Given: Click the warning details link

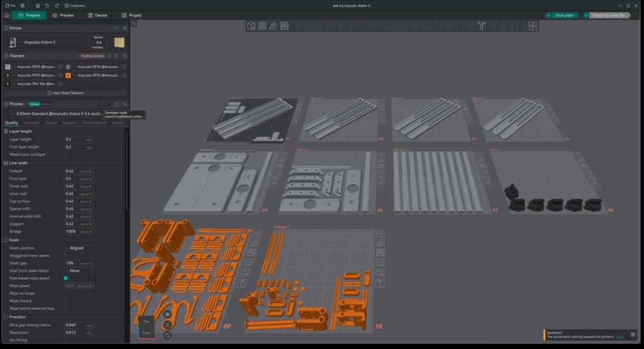Looking at the screenshot, I should coord(620,336).
